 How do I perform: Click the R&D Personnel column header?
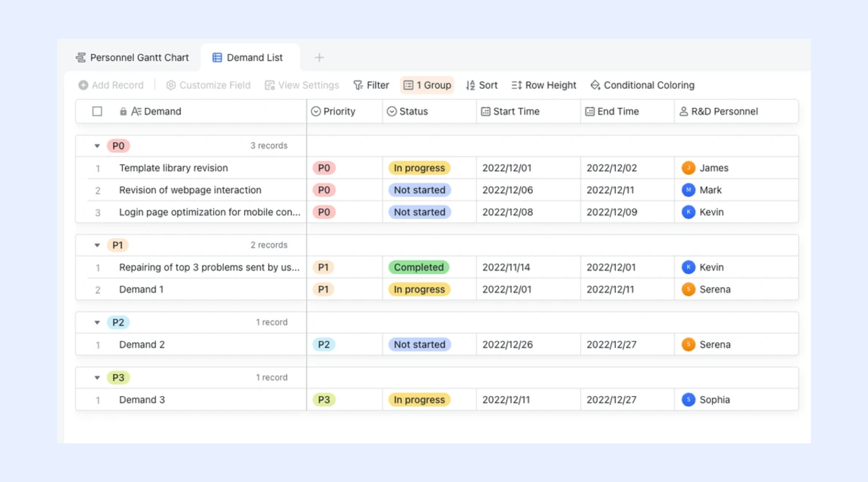[x=736, y=111]
